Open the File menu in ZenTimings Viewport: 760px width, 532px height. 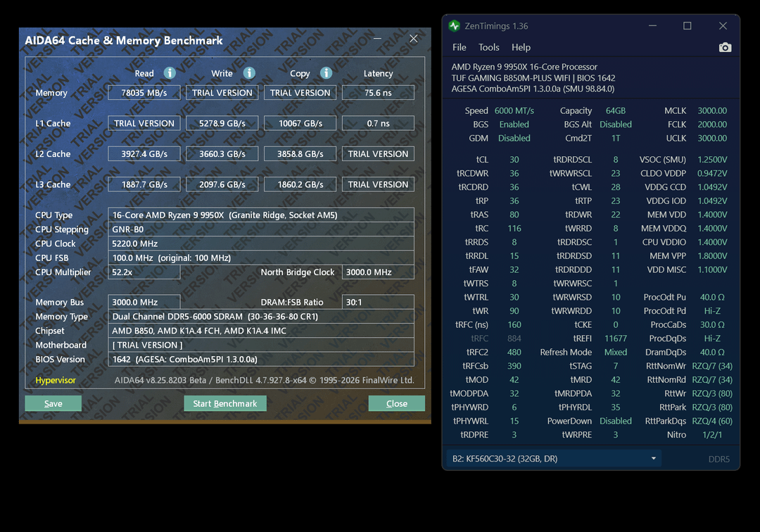[460, 47]
